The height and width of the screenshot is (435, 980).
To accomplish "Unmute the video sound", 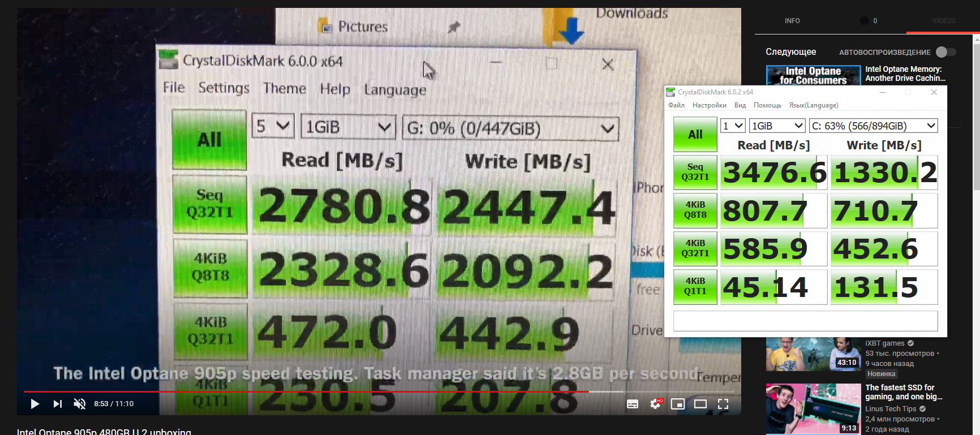I will click(80, 404).
